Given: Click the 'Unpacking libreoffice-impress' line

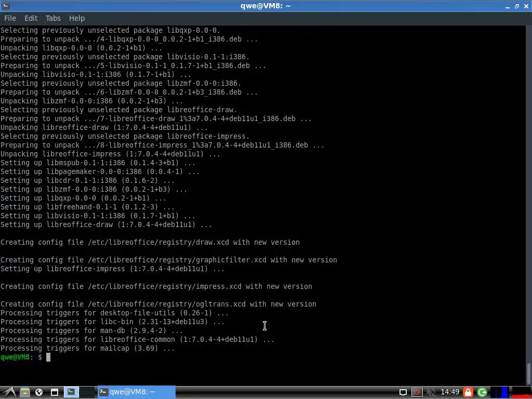Looking at the screenshot, I should point(110,154).
